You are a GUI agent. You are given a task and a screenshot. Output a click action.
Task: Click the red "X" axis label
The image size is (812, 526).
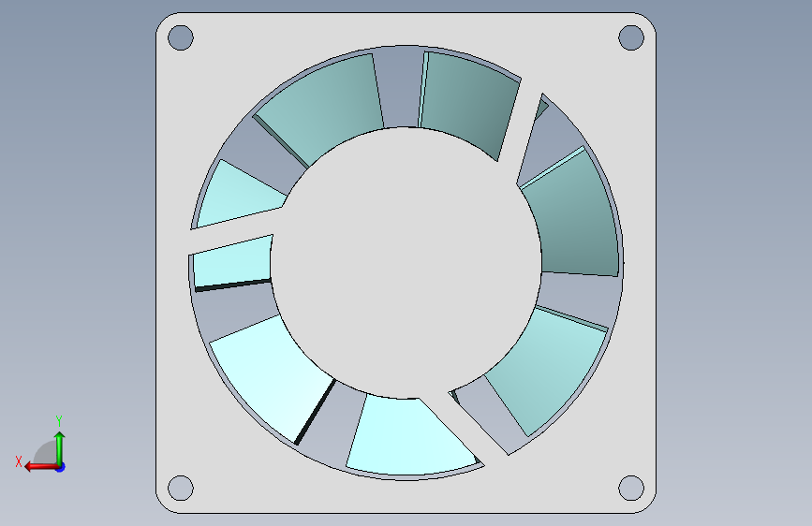[19, 461]
